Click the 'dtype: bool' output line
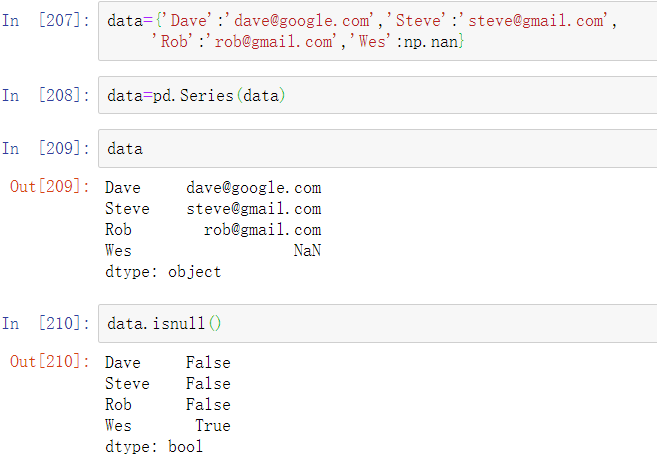 [x=154, y=447]
